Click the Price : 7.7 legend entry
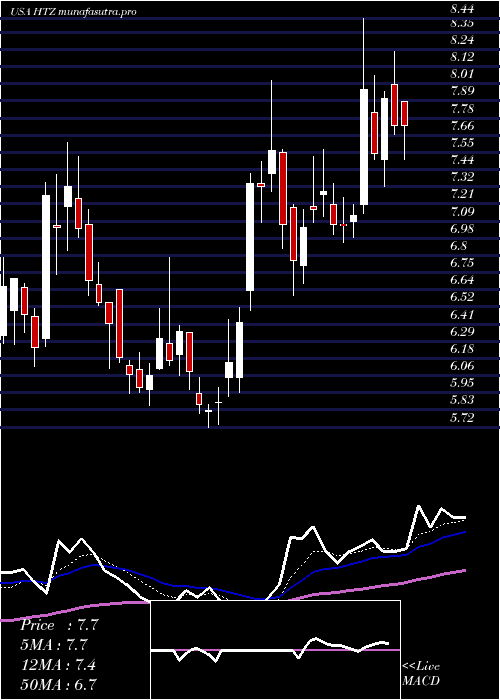500x700 pixels. click(x=59, y=625)
